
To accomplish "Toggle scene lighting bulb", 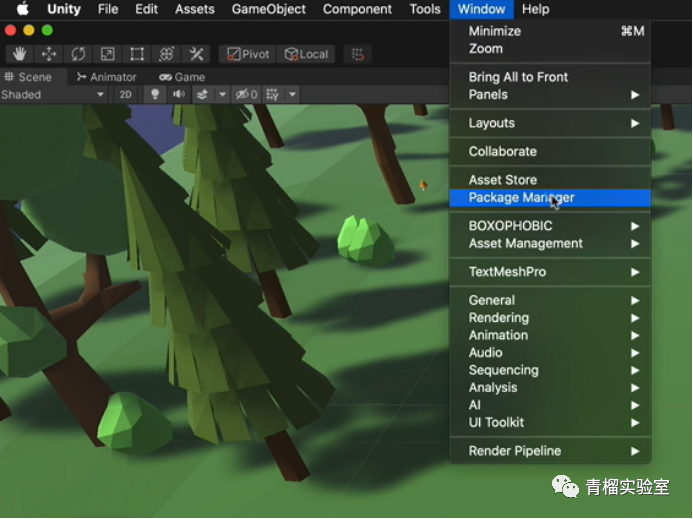I will point(154,95).
